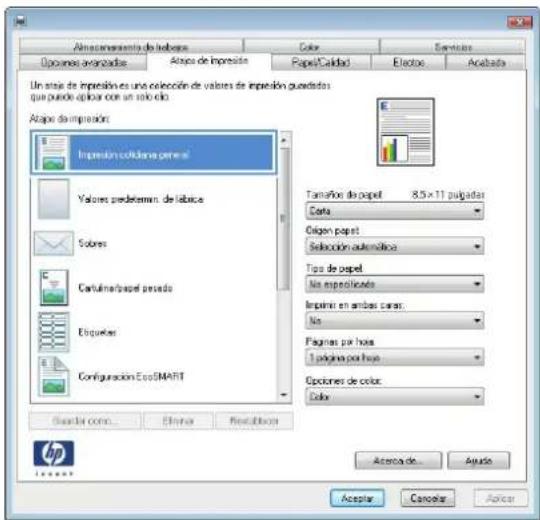Click the shortcut list scroll up arrow
Screen dimensions: 540x520
click(x=284, y=140)
